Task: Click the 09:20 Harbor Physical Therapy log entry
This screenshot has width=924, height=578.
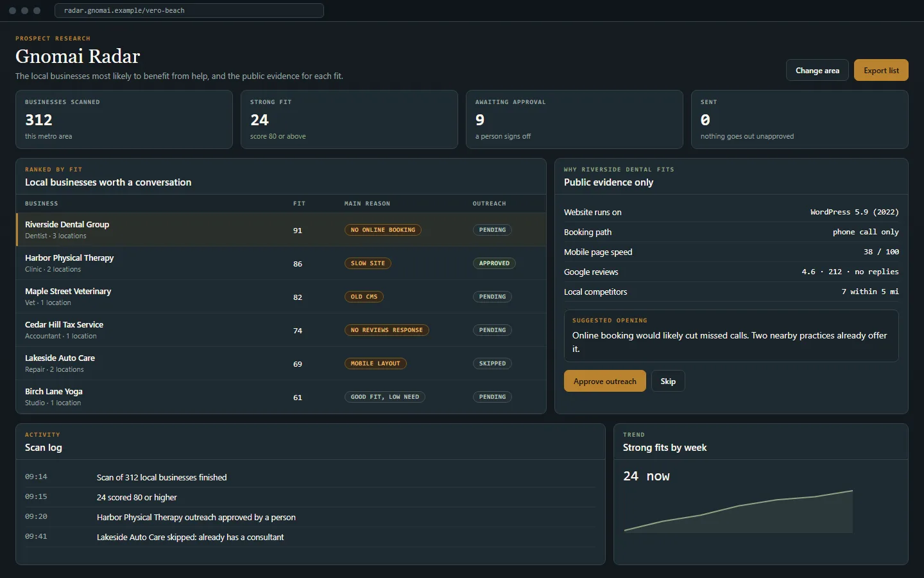Action: (311, 517)
